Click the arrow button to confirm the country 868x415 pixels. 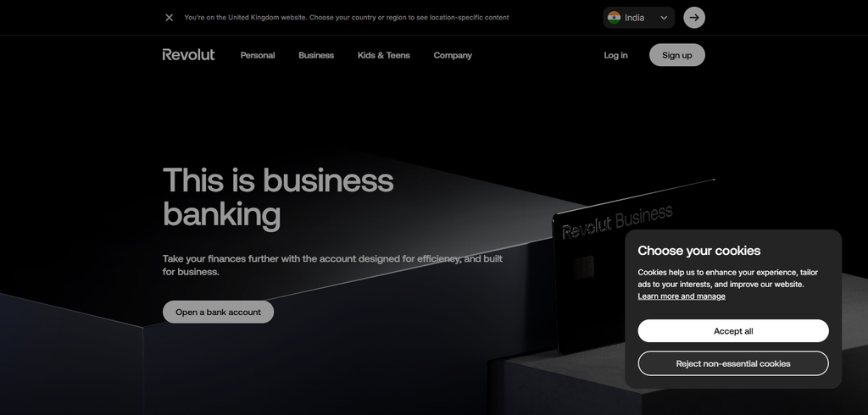pos(694,18)
